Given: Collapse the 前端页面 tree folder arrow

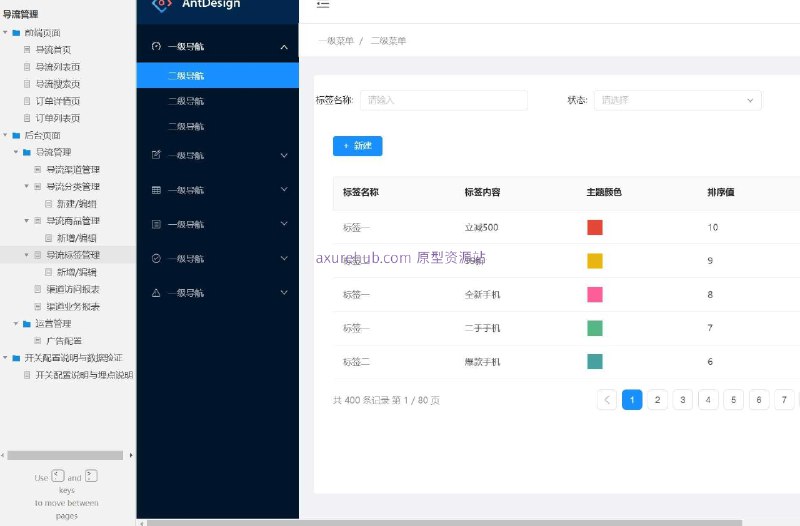Looking at the screenshot, I should coord(5,32).
